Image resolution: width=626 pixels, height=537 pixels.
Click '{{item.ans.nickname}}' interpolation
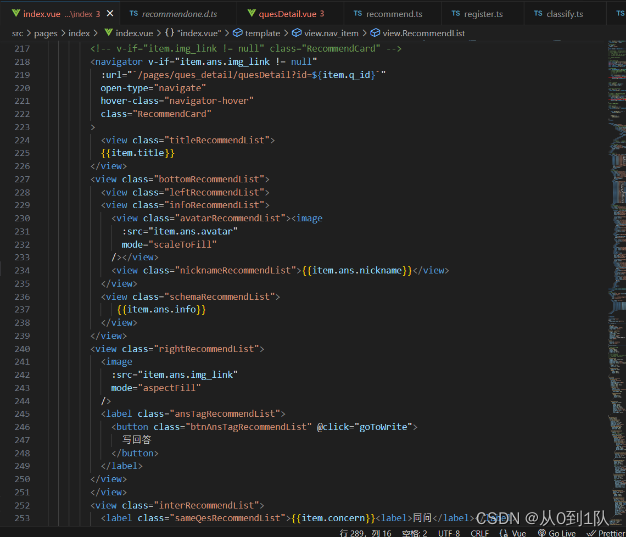(357, 271)
